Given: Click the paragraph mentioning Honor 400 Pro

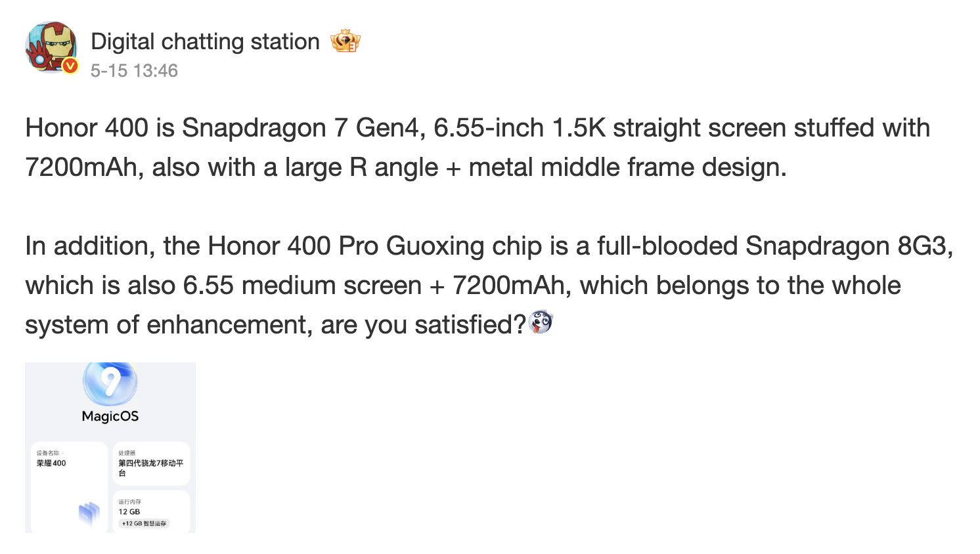Looking at the screenshot, I should click(x=489, y=286).
